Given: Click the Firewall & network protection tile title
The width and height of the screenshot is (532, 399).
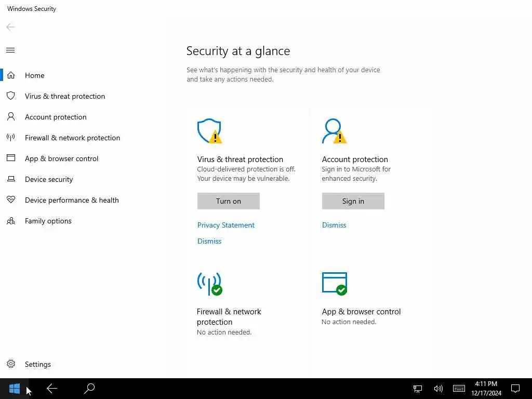Looking at the screenshot, I should (229, 316).
